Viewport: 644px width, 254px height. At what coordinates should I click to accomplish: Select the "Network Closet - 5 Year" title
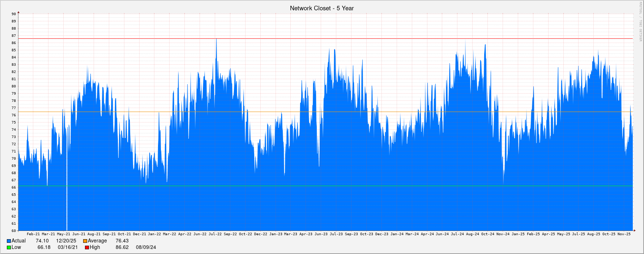click(321, 8)
